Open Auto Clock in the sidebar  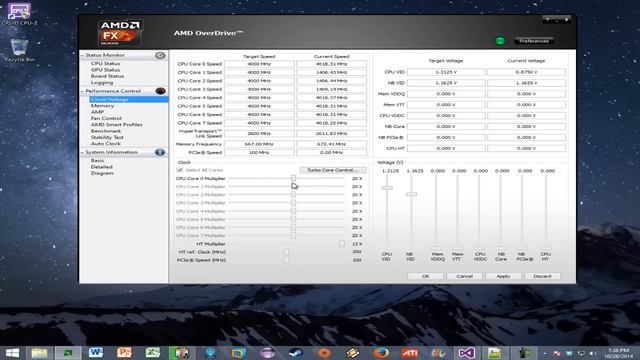tap(106, 144)
